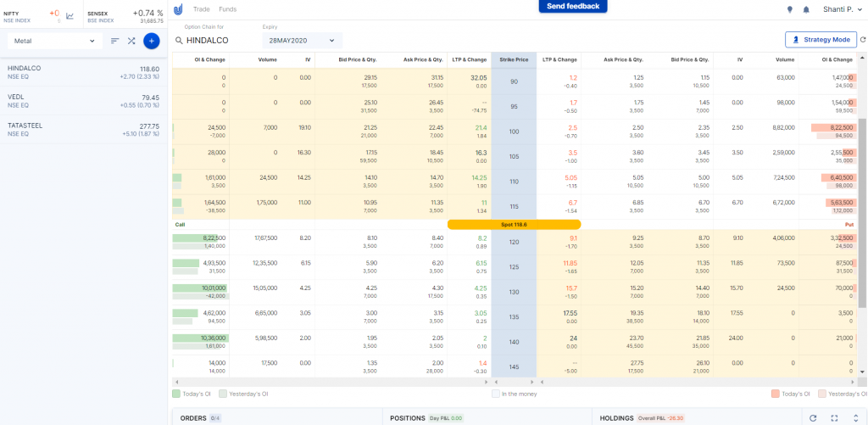Click call bid price 29.15 at strike 90
Screen dimensions: 868x425
coord(370,77)
